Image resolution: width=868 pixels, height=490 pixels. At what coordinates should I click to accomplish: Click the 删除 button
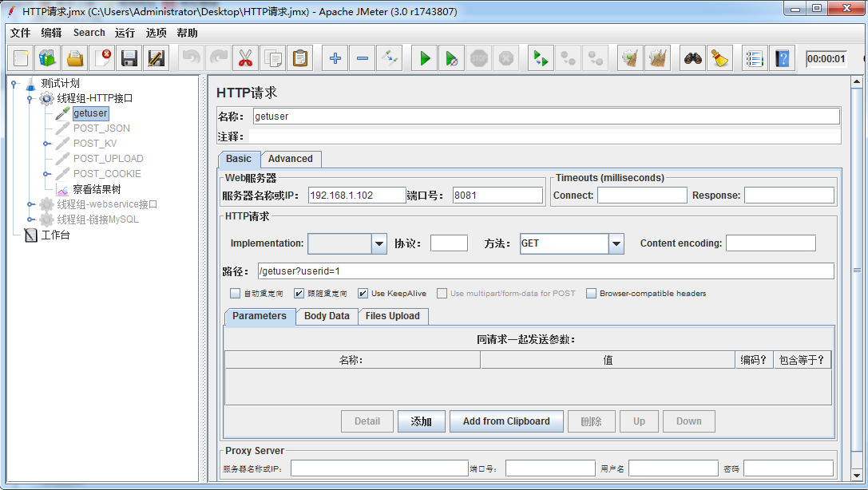[x=591, y=421]
